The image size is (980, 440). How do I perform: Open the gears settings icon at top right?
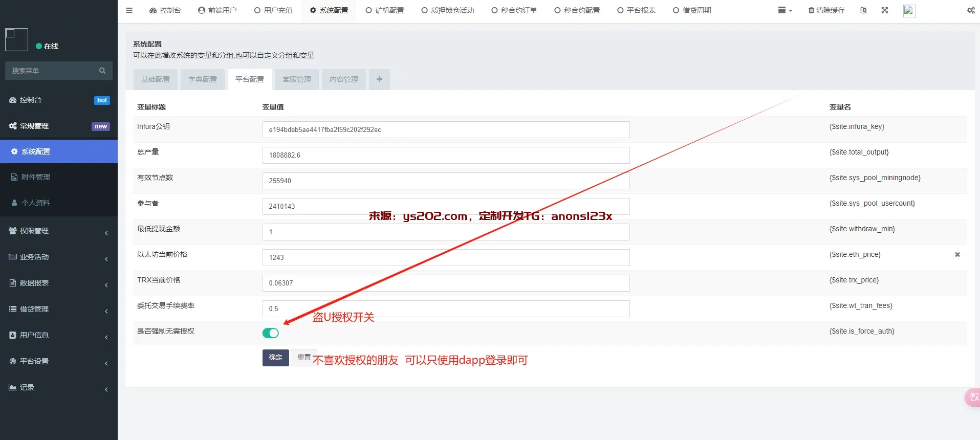(x=970, y=10)
